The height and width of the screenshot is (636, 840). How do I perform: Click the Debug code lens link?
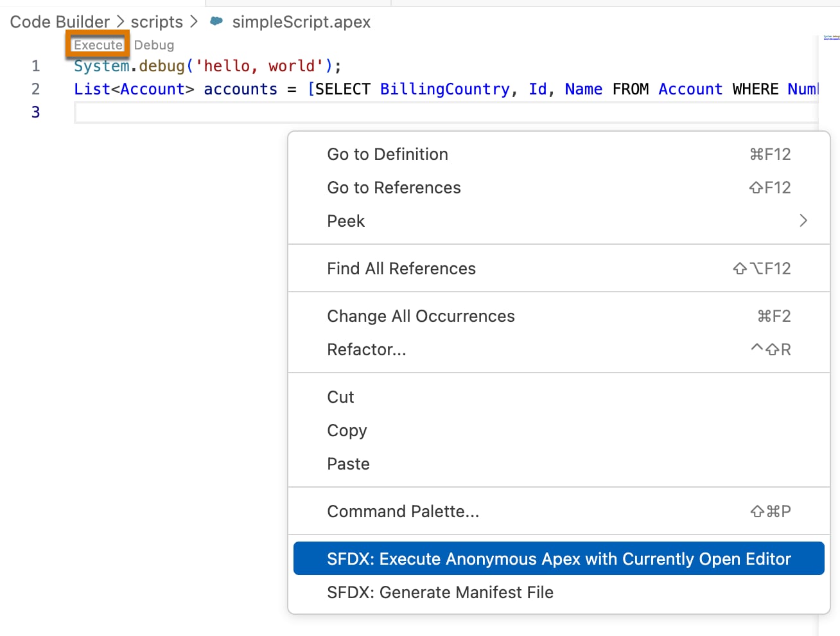pyautogui.click(x=154, y=45)
